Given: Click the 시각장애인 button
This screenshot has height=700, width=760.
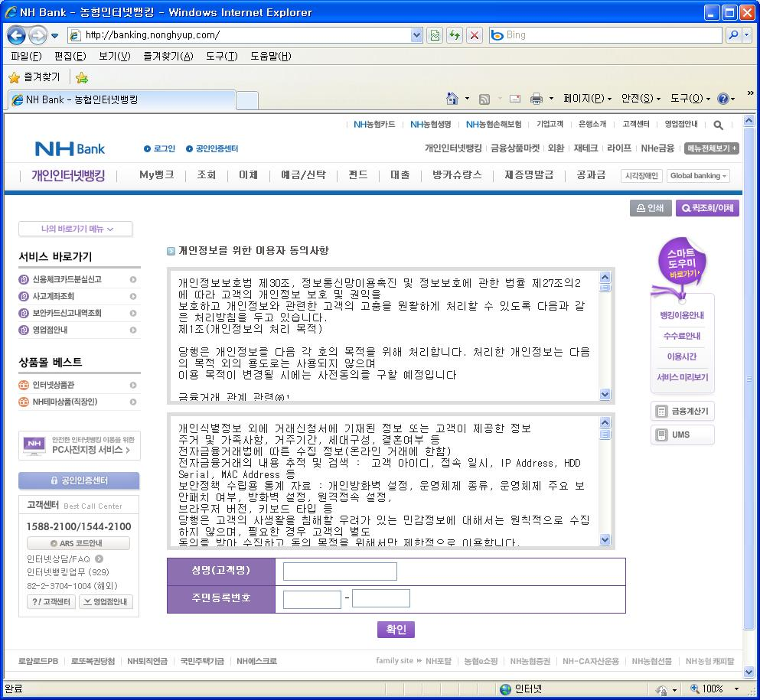Looking at the screenshot, I should coord(641,176).
